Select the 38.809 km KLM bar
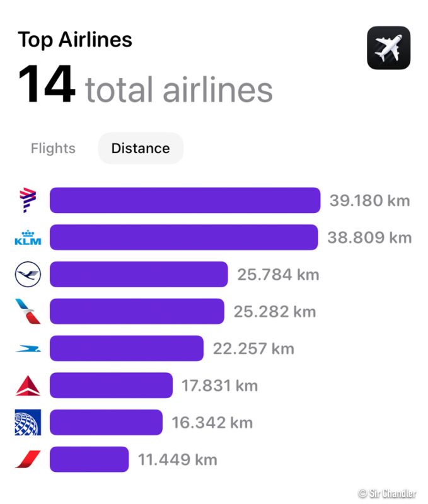This screenshot has height=504, width=428. (183, 238)
